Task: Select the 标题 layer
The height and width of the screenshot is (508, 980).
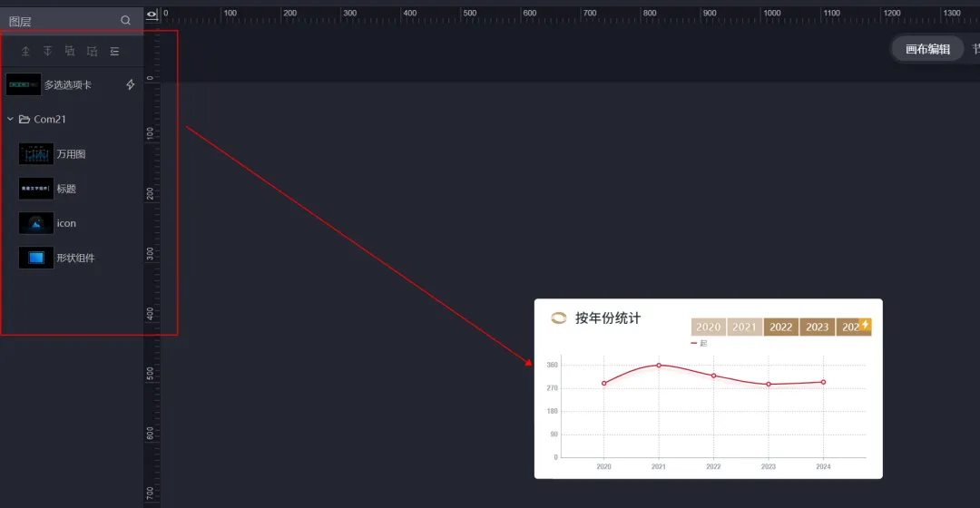Action: click(x=72, y=188)
